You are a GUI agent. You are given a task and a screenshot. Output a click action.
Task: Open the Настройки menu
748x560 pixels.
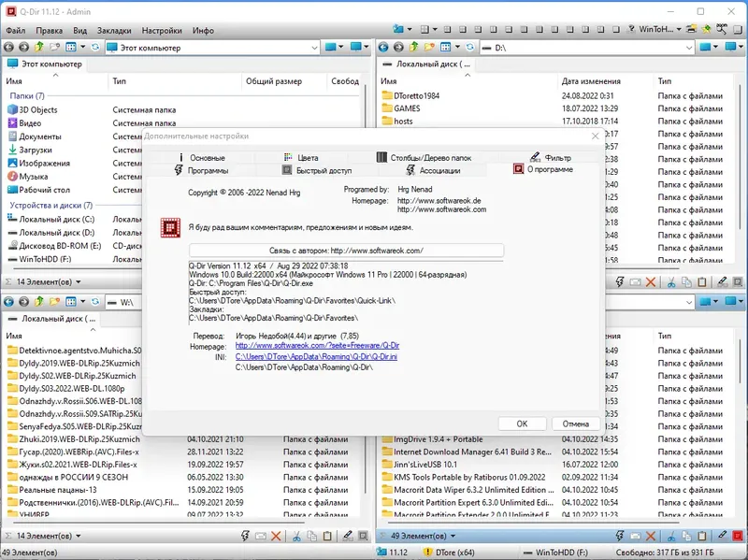pos(162,31)
